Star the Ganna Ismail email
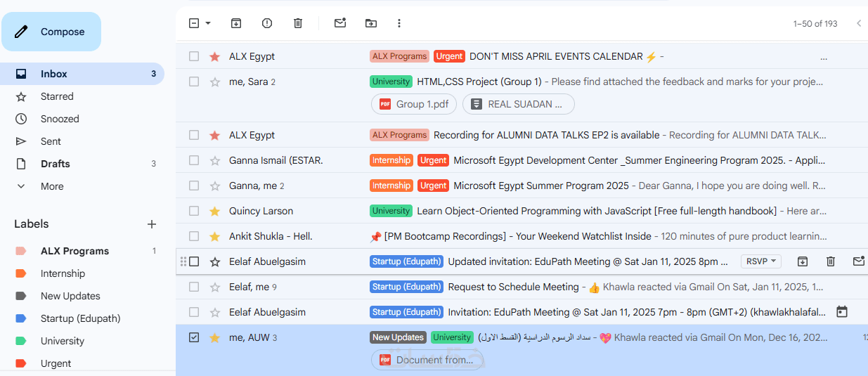The image size is (868, 376). (x=215, y=160)
